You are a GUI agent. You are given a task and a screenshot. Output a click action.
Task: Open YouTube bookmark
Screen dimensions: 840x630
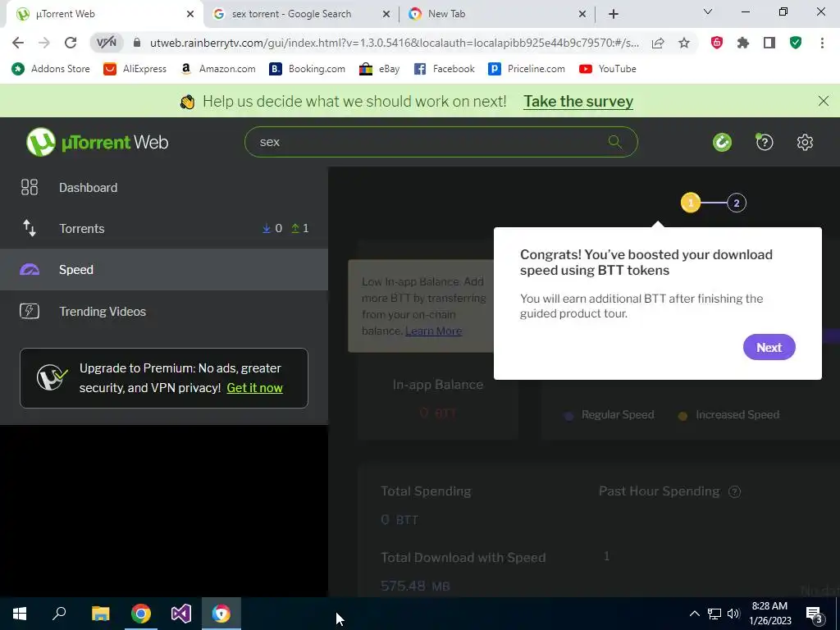coord(608,69)
